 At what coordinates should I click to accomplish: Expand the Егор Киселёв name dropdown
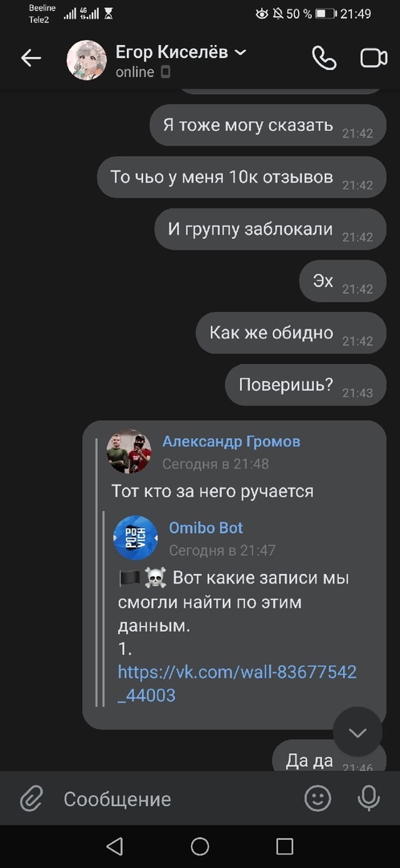[240, 52]
